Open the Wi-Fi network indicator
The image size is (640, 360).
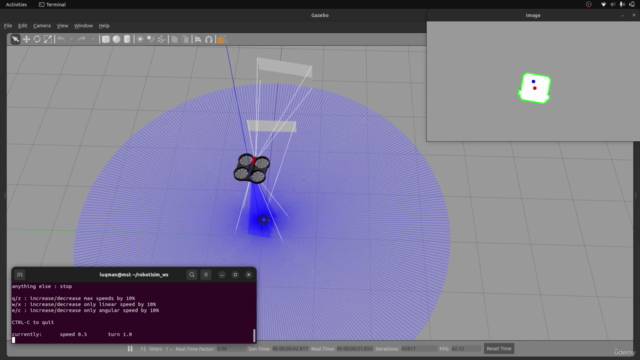tap(603, 4)
